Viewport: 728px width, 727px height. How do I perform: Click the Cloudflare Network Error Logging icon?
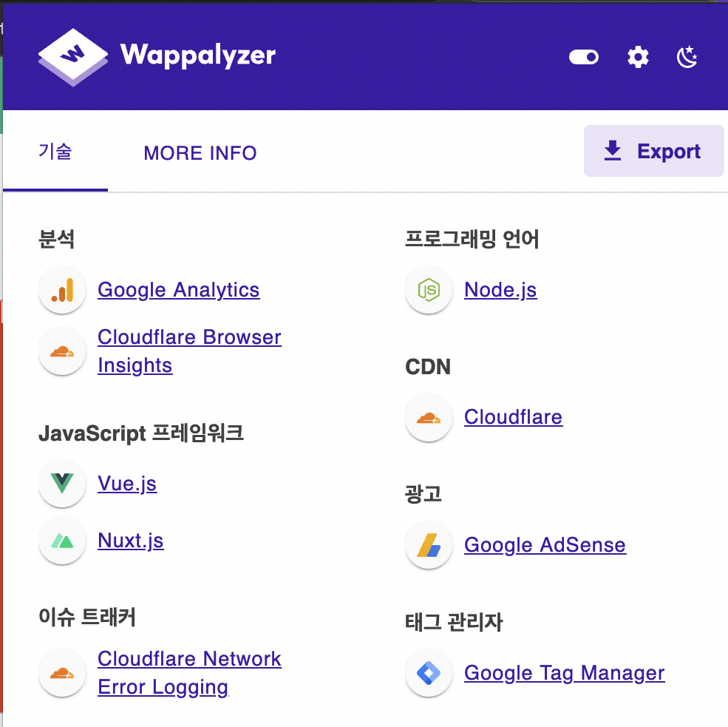[62, 673]
